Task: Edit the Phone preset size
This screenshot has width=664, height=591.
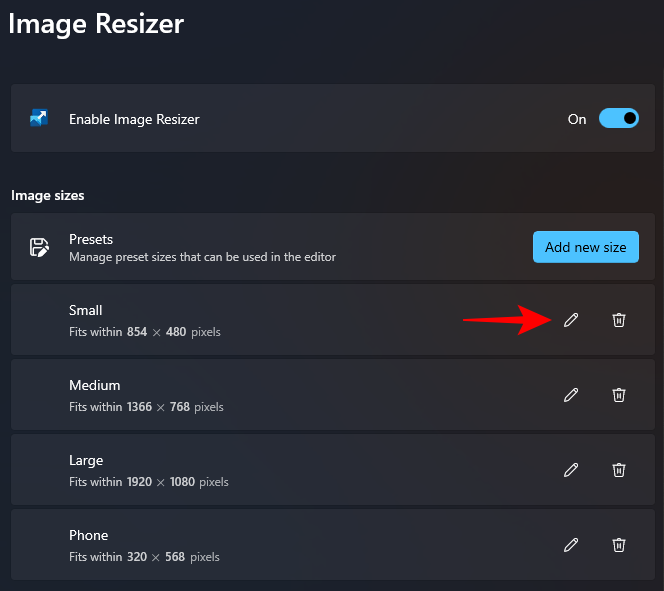Action: pyautogui.click(x=571, y=545)
